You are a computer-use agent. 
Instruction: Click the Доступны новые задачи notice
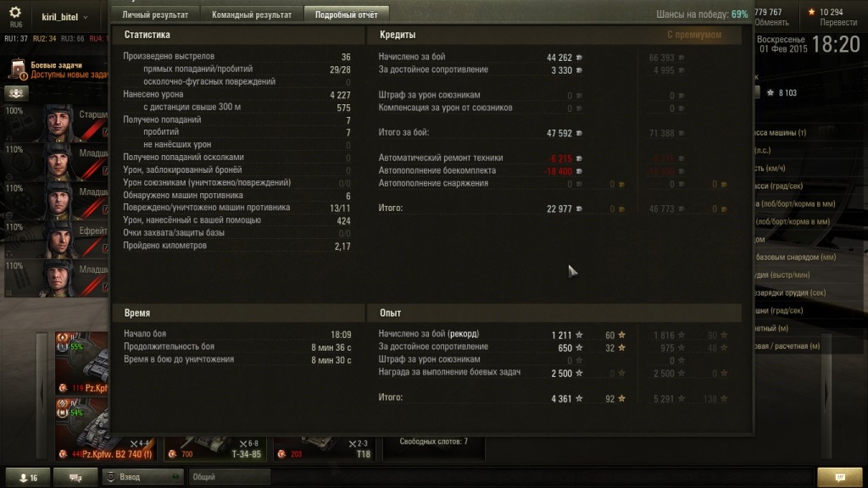(70, 75)
